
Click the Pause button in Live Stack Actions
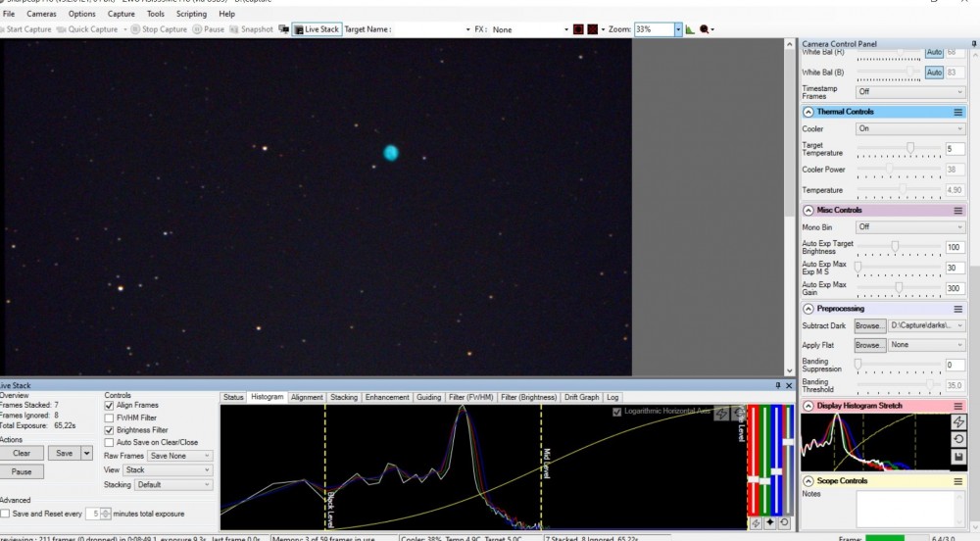[x=22, y=471]
